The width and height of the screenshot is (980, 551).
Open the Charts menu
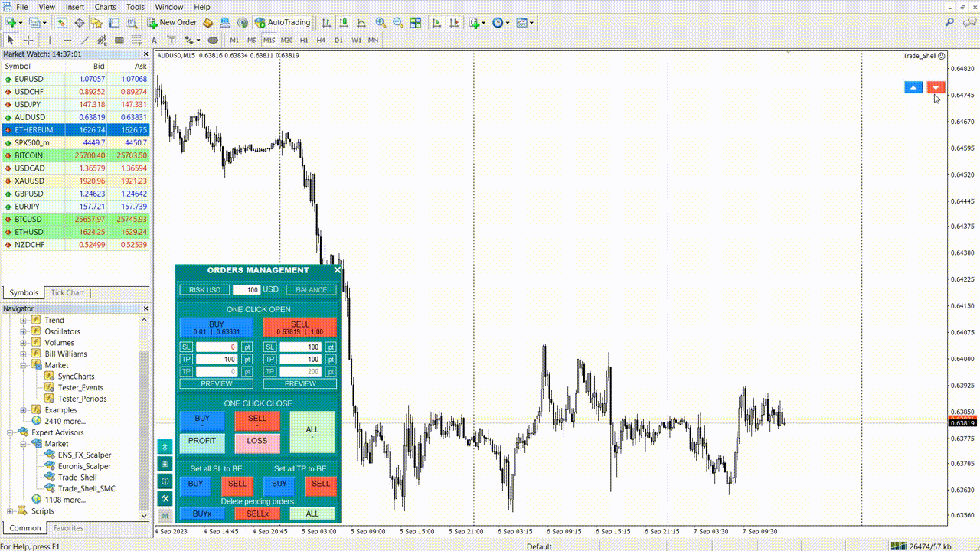tap(104, 7)
